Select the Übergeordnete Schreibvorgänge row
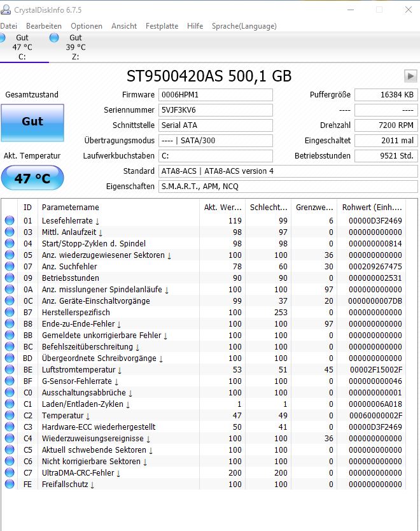Screen dimensions: 420x531 point(203,358)
